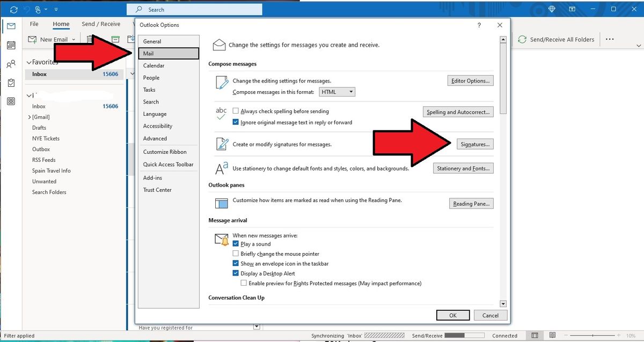Uncheck Display a Desktop Alert
The width and height of the screenshot is (644, 342).
pos(236,273)
